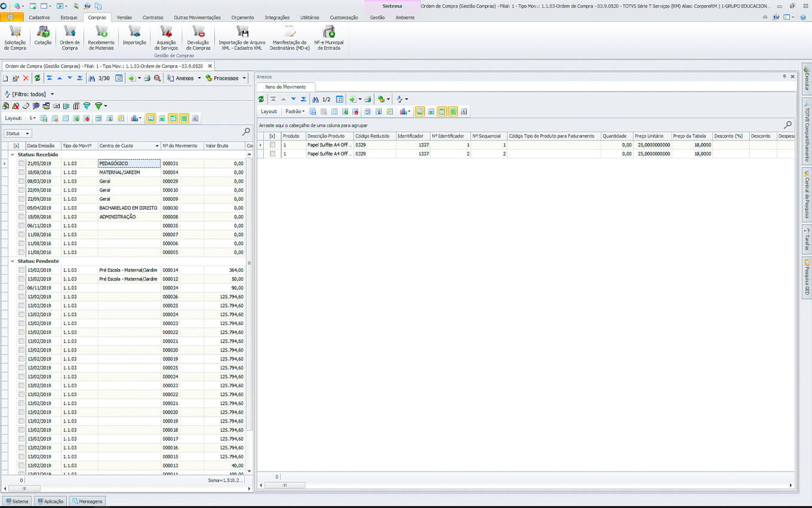Click the Anexos toolbar button

pos(183,78)
